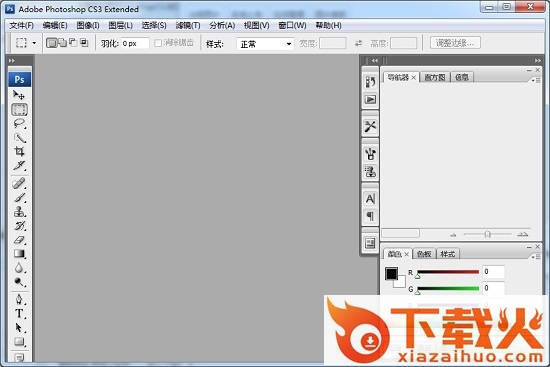Screen dimensions: 550x367
Task: Select the Brush tool
Action: tap(19, 197)
